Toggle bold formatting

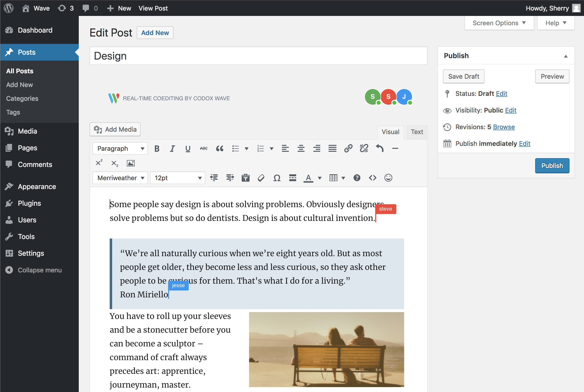pos(157,149)
